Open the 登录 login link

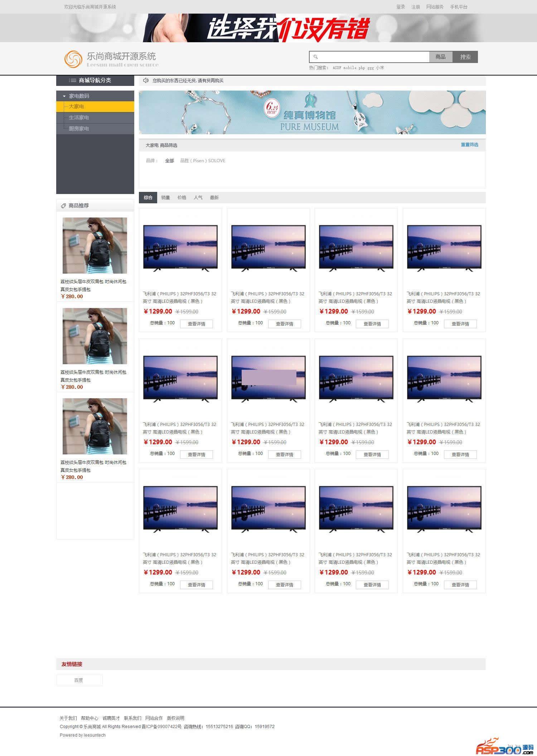pos(401,7)
